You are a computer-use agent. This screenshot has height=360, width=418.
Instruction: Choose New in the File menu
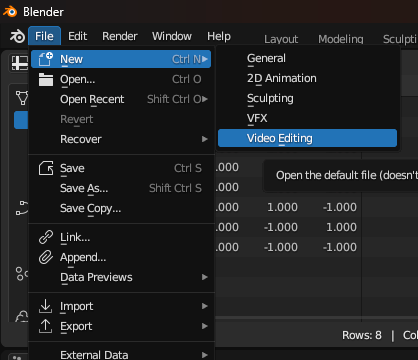click(x=121, y=59)
